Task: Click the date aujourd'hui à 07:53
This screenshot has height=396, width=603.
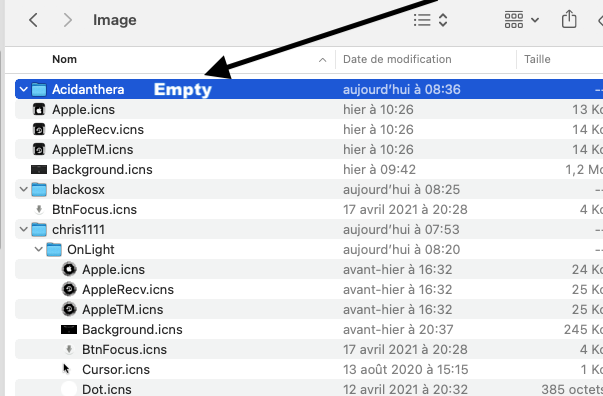Action: coord(401,229)
